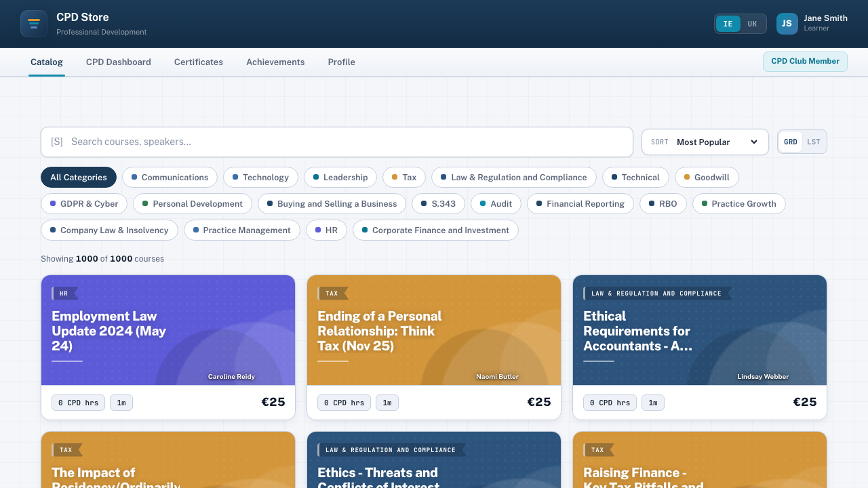Viewport: 868px width, 488px height.
Task: Click Jane Smith user name
Action: pyautogui.click(x=825, y=18)
